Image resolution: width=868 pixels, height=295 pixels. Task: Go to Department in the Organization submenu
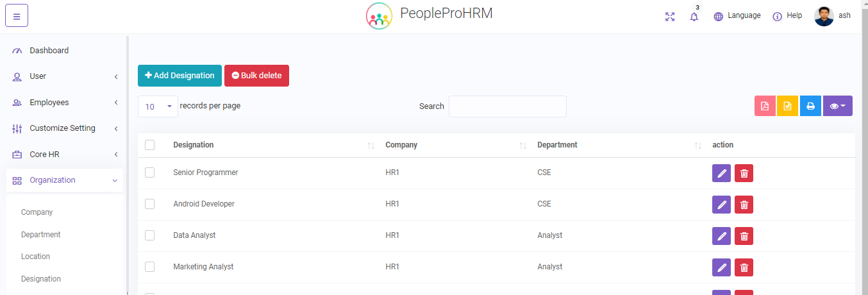tap(41, 235)
